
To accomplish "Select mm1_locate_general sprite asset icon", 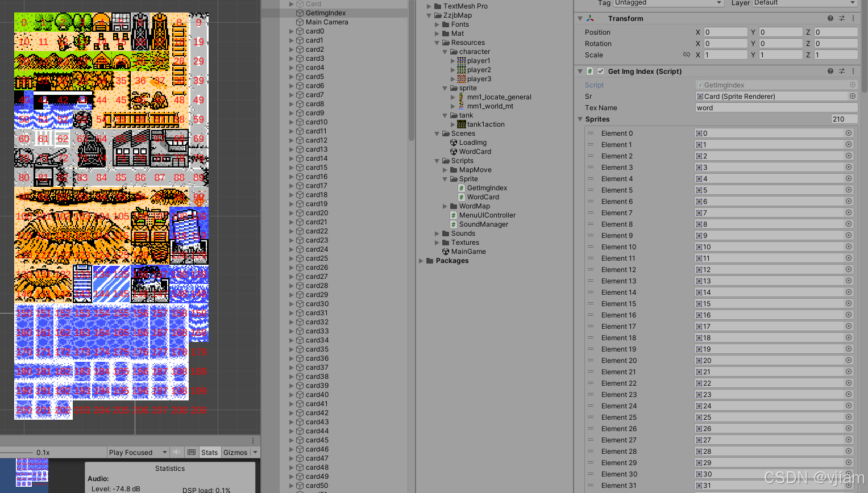I will click(x=462, y=97).
